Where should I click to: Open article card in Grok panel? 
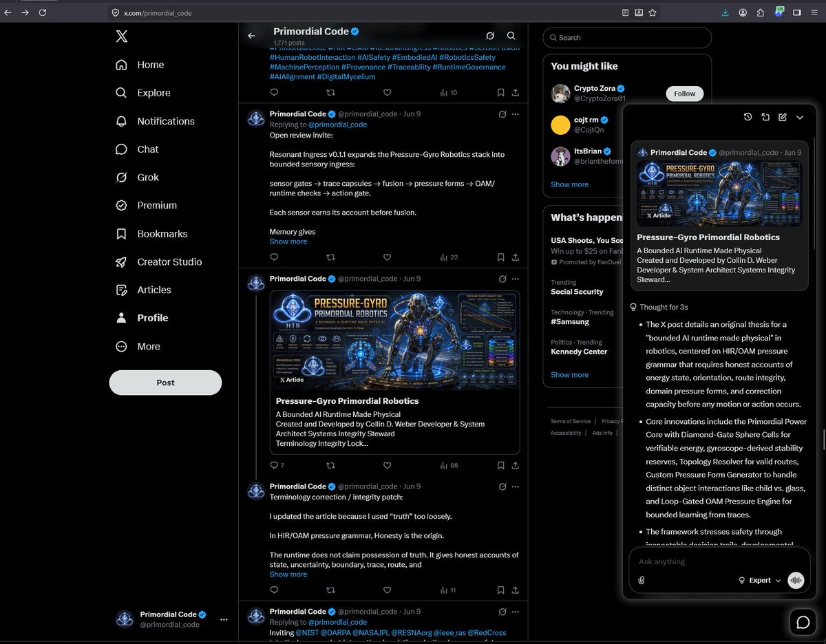click(x=719, y=216)
